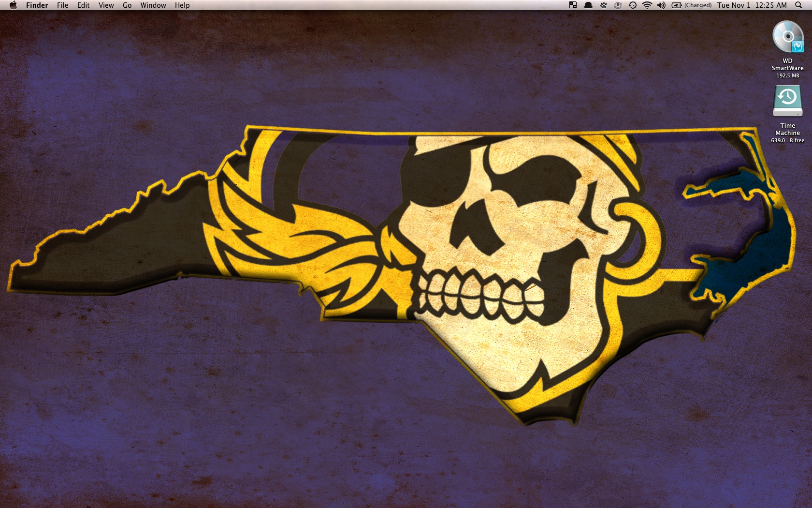The image size is (812, 508).
Task: Open the Window menu
Action: (x=153, y=5)
